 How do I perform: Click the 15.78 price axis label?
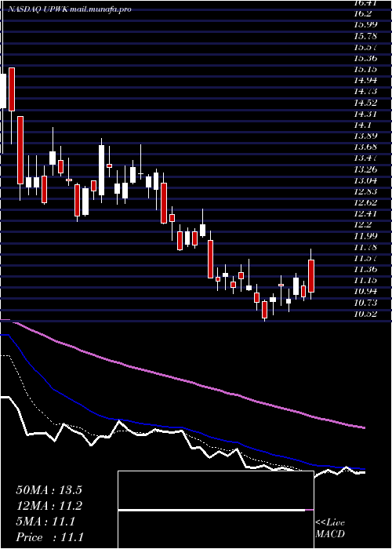(365, 36)
